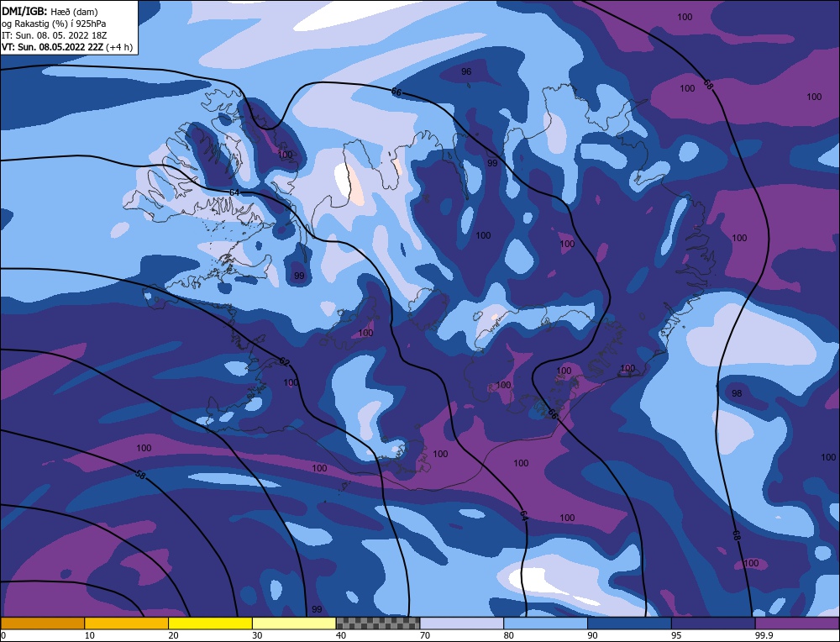
Task: Click the '90' legend scale value
Action: click(592, 635)
